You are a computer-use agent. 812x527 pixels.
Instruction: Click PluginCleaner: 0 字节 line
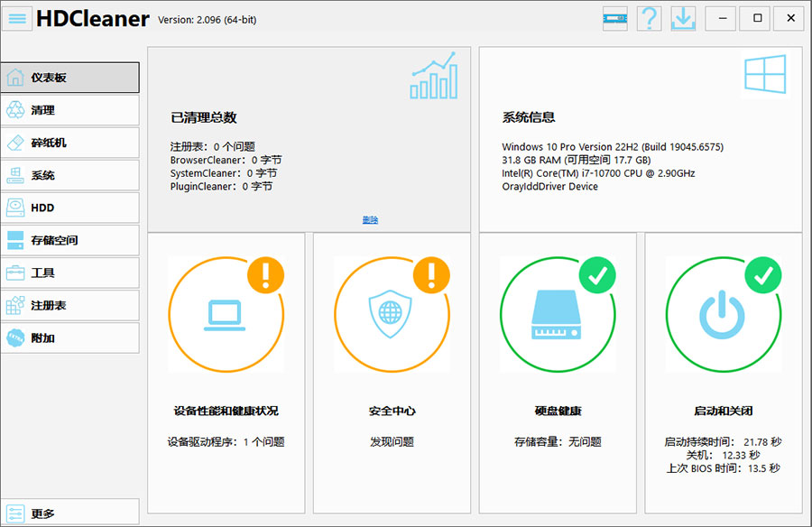pyautogui.click(x=221, y=187)
